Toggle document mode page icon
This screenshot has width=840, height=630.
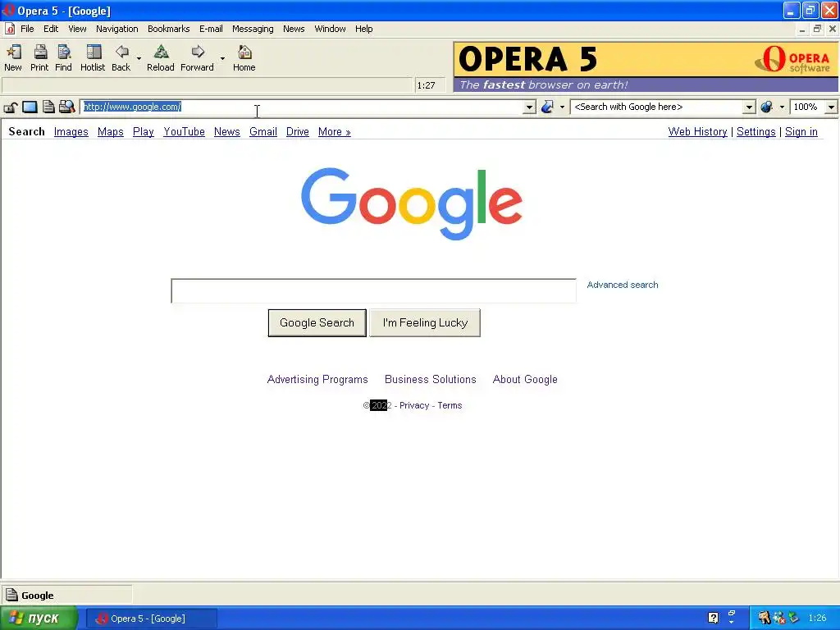48,107
